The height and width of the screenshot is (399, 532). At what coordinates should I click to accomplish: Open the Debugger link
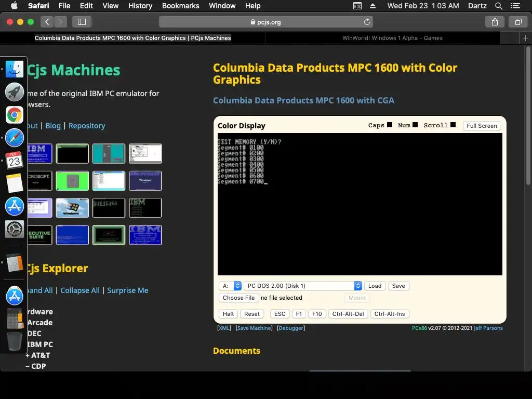pyautogui.click(x=291, y=328)
